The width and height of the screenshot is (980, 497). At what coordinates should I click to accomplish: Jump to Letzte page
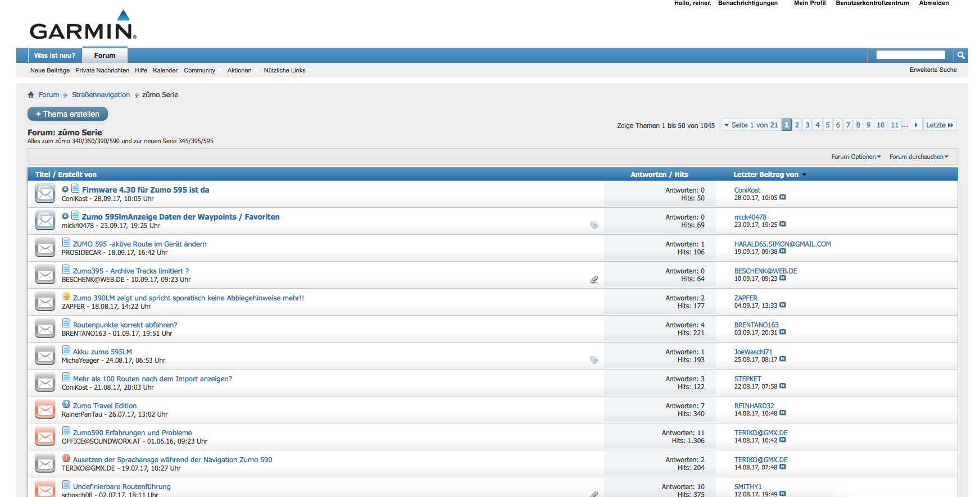[x=940, y=125]
